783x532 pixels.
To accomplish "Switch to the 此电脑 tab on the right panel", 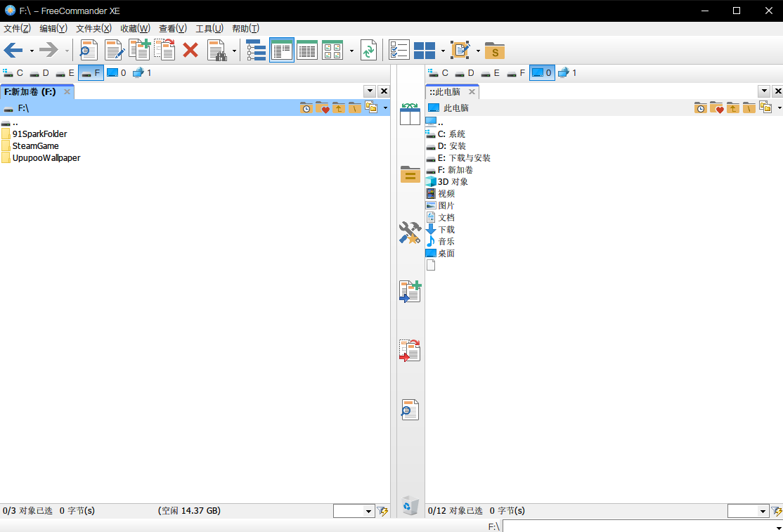I will point(448,91).
